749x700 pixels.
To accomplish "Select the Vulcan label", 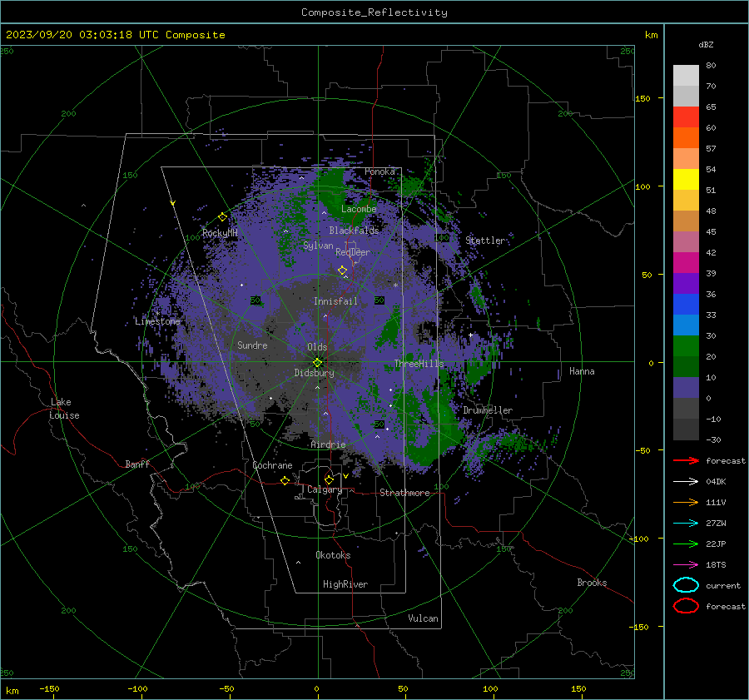I will point(423,618).
